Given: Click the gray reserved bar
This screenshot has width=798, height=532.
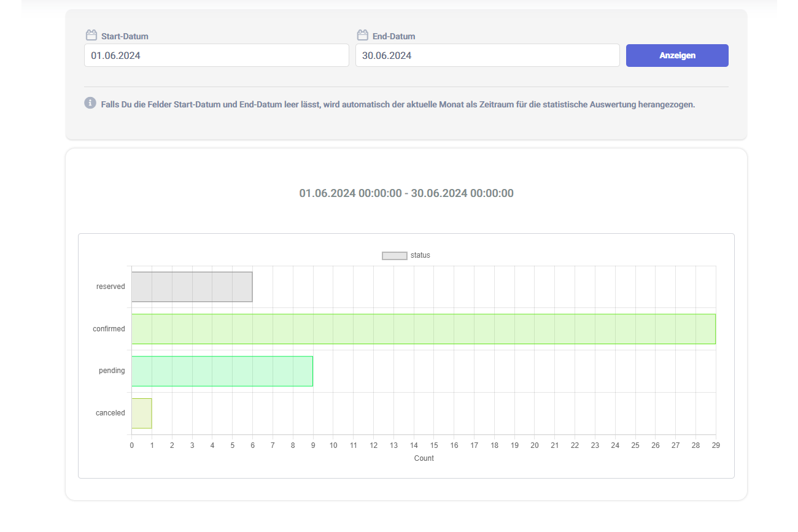Looking at the screenshot, I should click(x=192, y=287).
